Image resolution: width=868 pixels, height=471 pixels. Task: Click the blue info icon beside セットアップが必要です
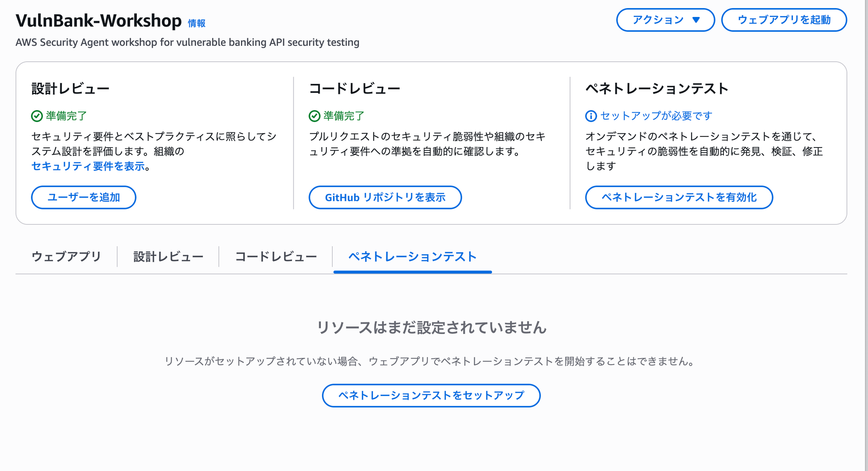pos(591,116)
